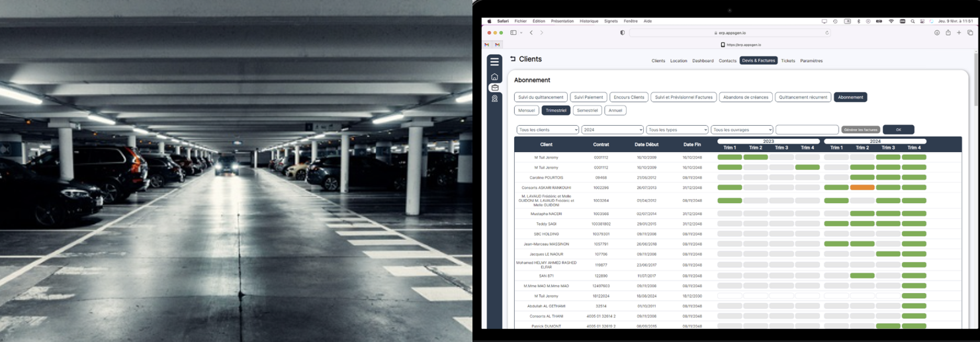Click the back arrow beside Clients title
This screenshot has width=980, height=342.
point(513,59)
